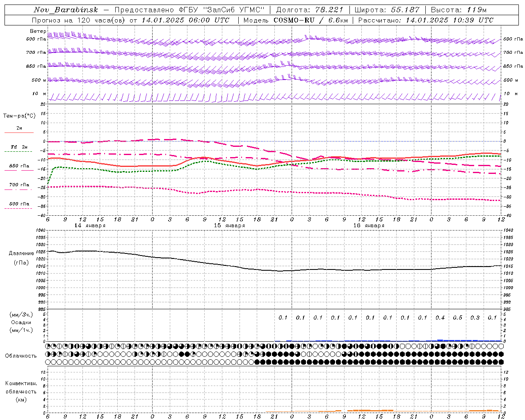Click the Конвективн. convective cloud label
525x420 pixels.
[21, 384]
